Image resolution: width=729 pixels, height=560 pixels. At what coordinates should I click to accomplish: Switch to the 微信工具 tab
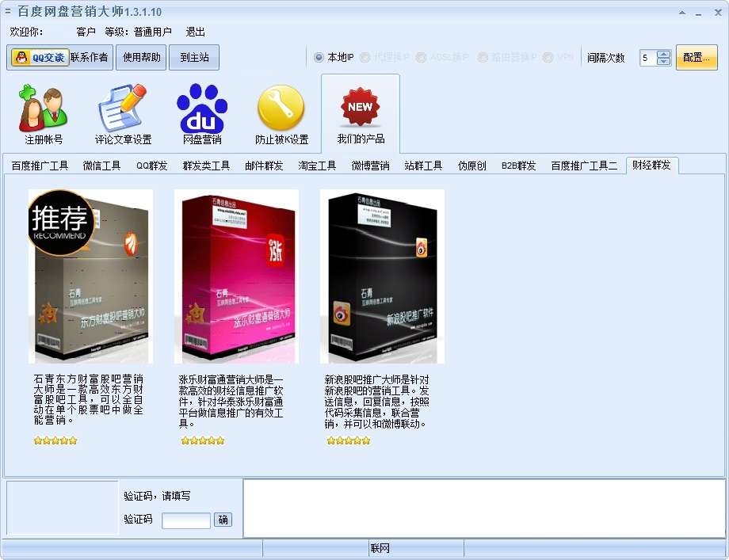[100, 166]
